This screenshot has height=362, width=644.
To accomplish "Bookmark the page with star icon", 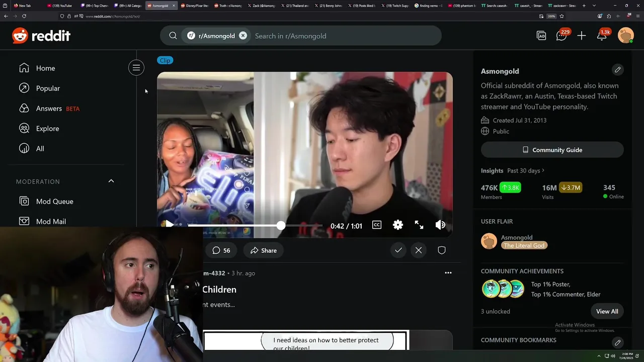I will tap(561, 16).
